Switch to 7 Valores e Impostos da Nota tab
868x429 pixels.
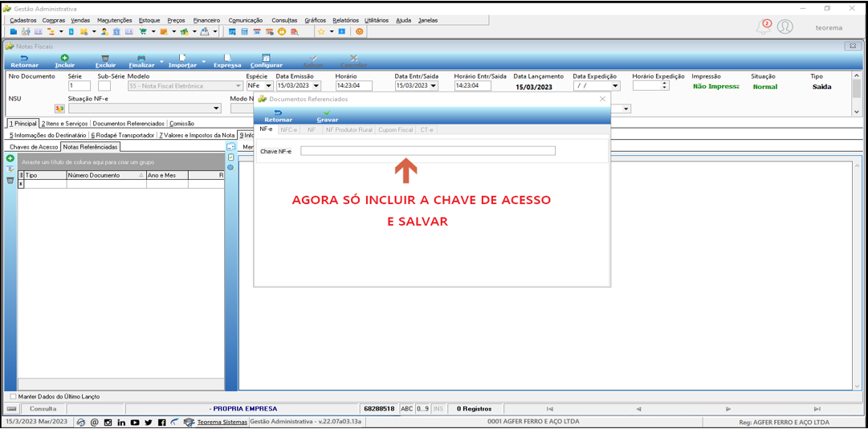(x=196, y=134)
